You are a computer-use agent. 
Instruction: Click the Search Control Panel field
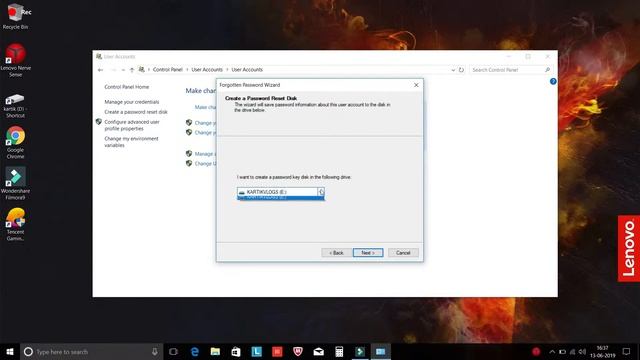[511, 70]
